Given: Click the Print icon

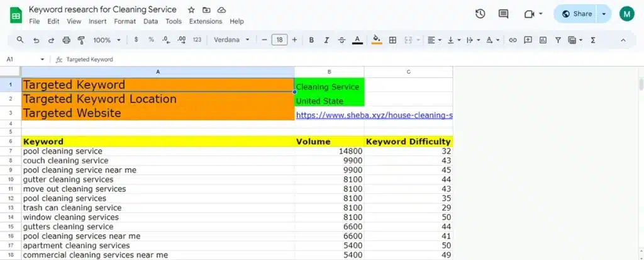Looking at the screenshot, I should click(66, 40).
